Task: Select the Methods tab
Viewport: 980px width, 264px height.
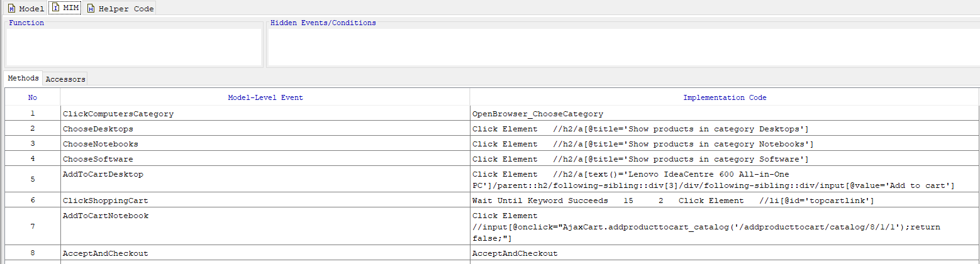Action: (x=23, y=79)
